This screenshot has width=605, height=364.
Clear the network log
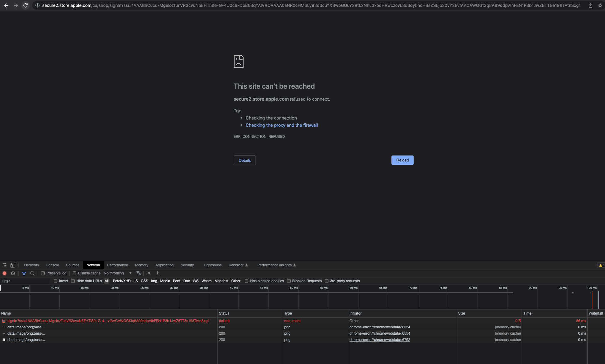pyautogui.click(x=13, y=273)
